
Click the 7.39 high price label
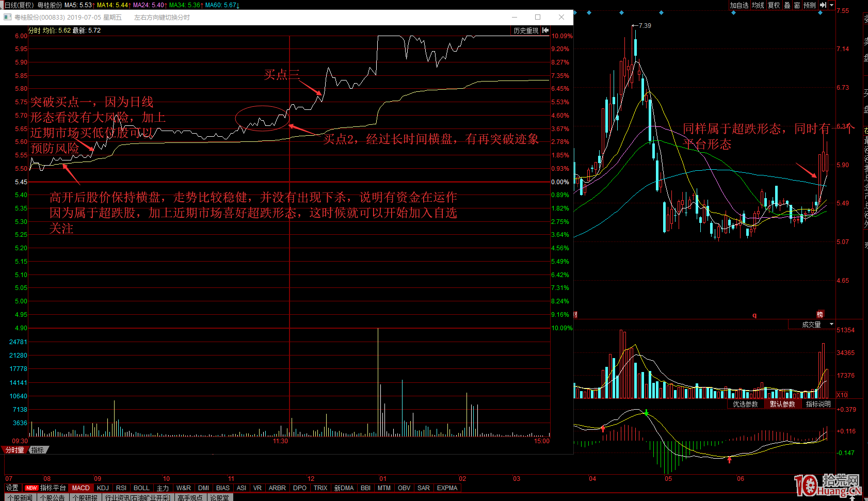tap(644, 25)
